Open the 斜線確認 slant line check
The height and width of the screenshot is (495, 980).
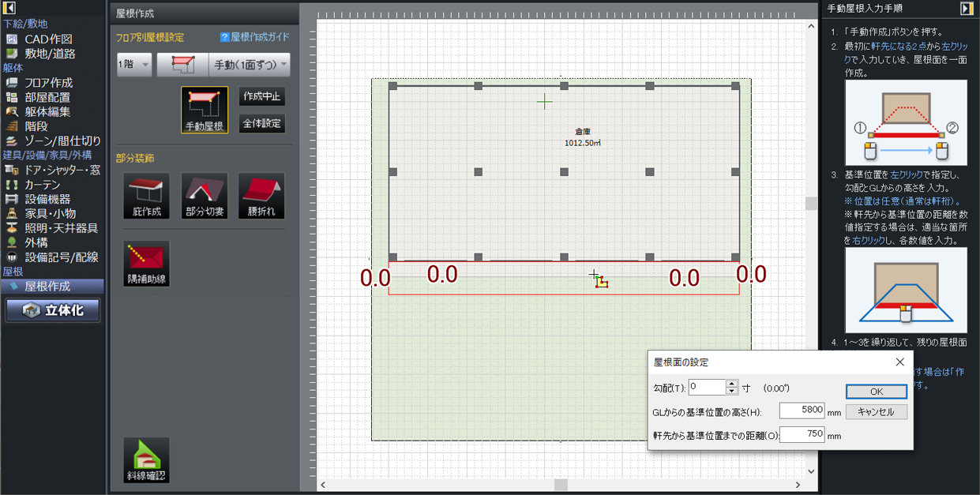point(146,460)
